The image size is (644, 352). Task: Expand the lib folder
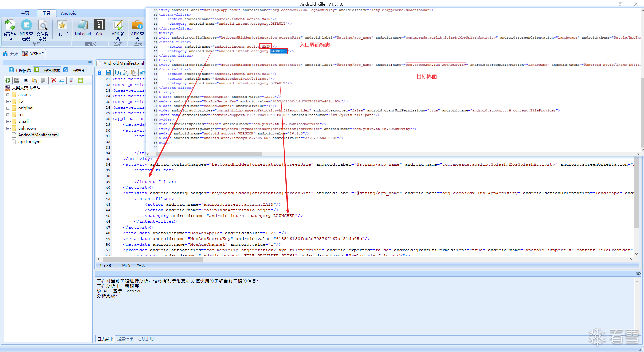(x=8, y=101)
